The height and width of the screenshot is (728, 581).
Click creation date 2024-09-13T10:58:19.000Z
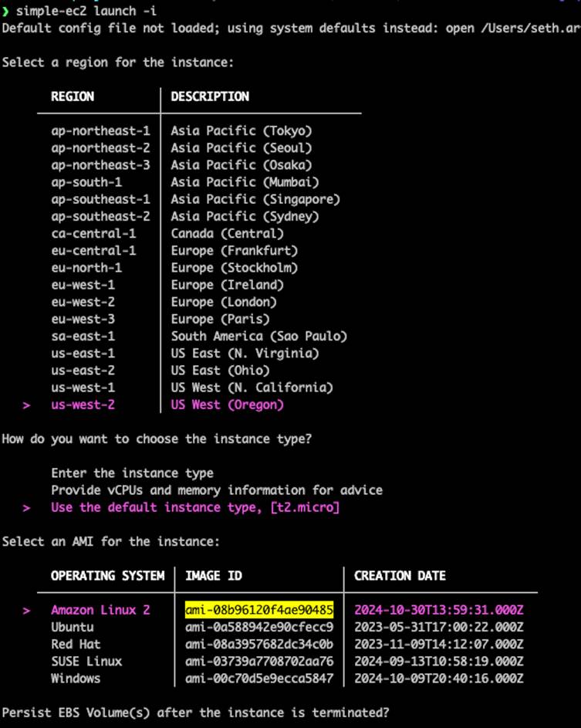(x=439, y=662)
